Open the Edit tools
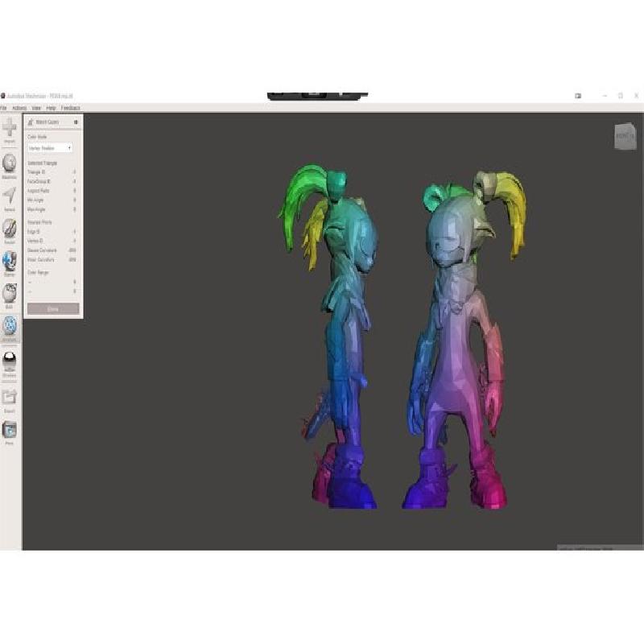Image resolution: width=644 pixels, height=644 pixels. point(10,293)
